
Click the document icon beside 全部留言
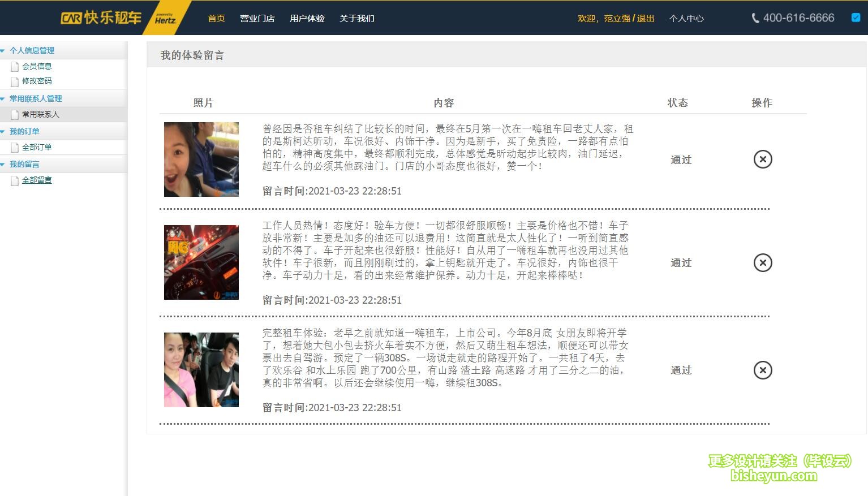point(15,180)
